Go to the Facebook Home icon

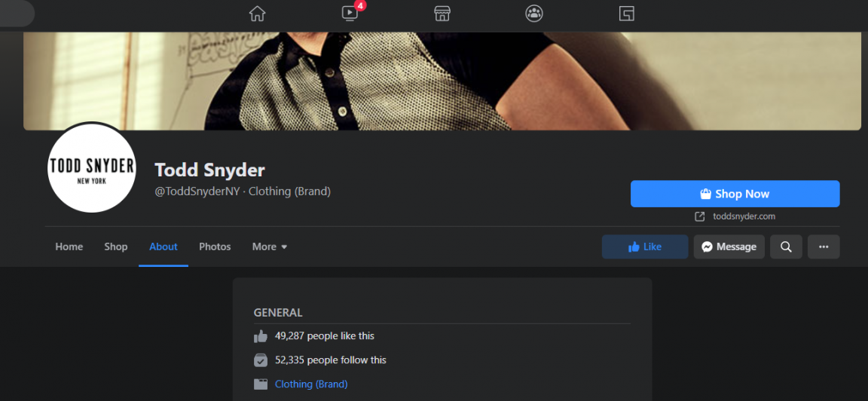pyautogui.click(x=257, y=14)
